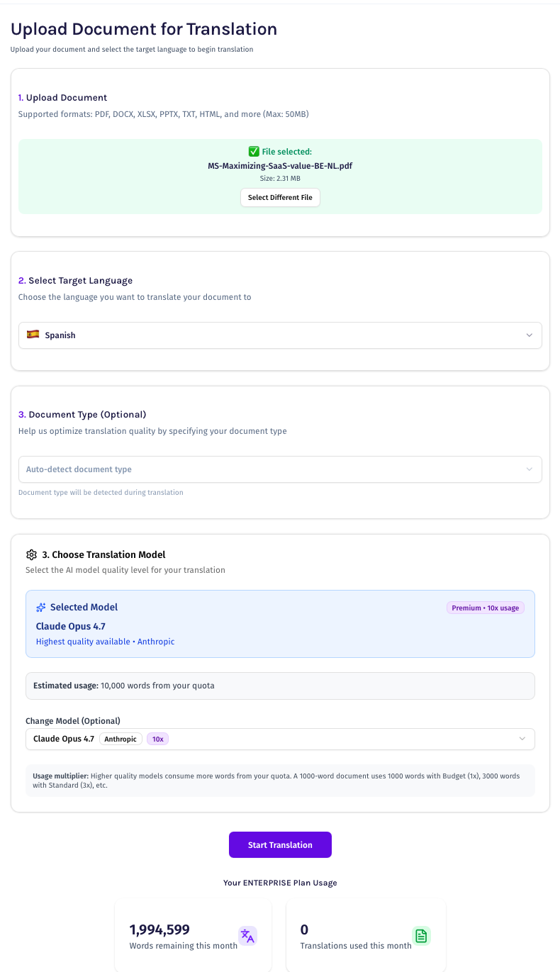Click the sparkle icon next to Selected Model
The image size is (560, 972).
(41, 608)
